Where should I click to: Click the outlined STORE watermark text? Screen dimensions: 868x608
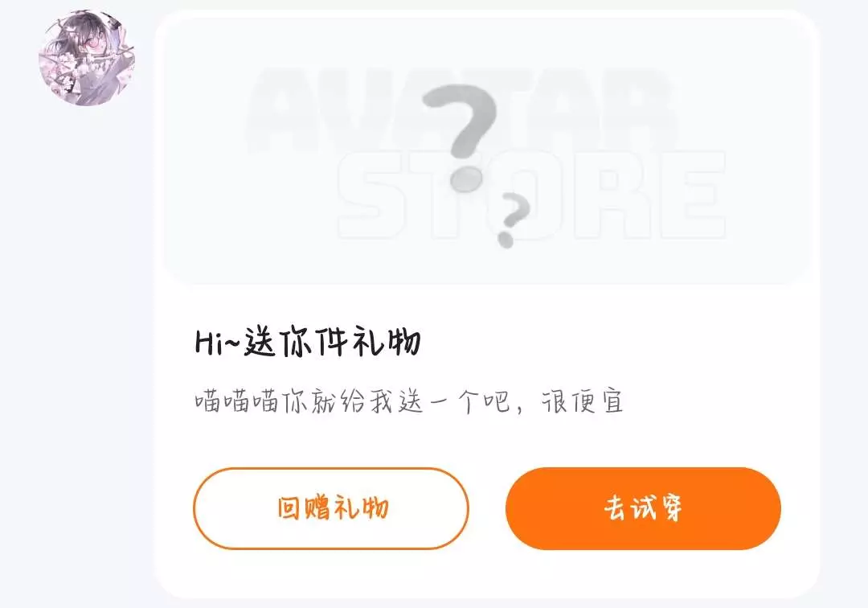tap(530, 195)
